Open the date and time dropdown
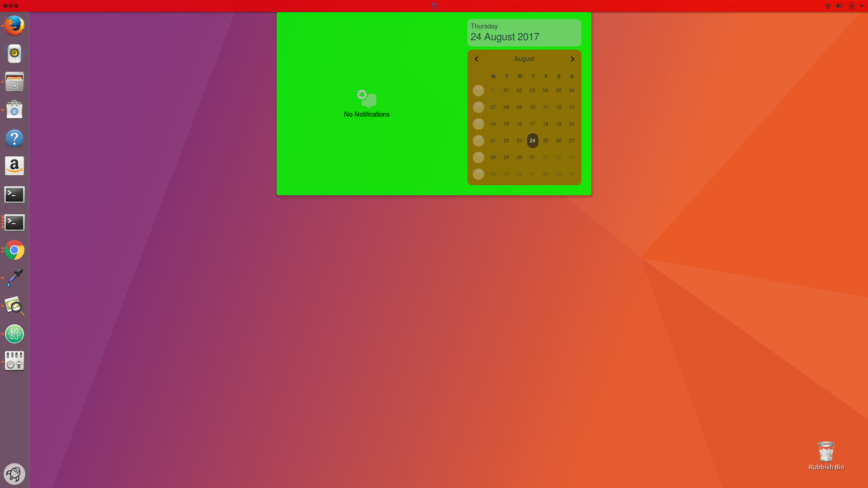 (434, 5)
